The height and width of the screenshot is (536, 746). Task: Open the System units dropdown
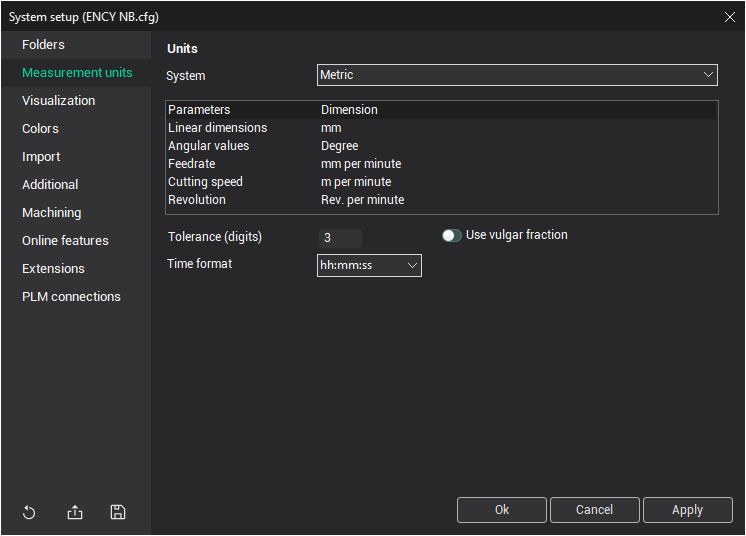point(517,75)
